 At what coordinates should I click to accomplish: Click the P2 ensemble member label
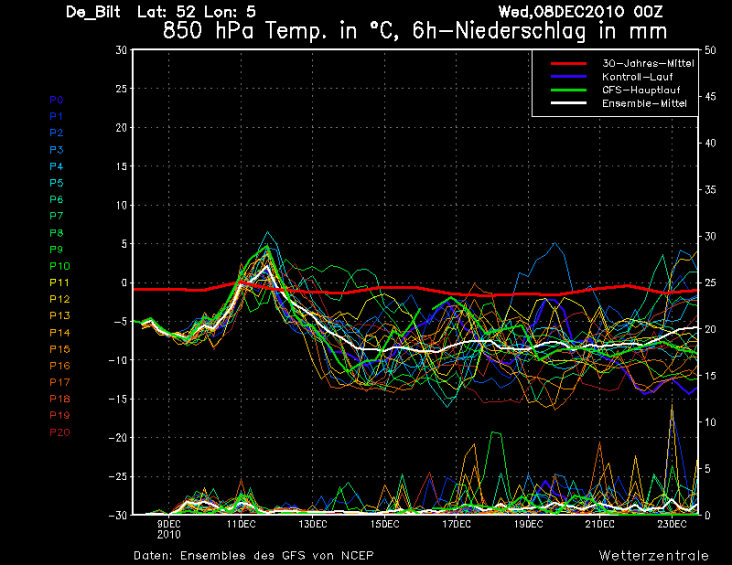[x=56, y=133]
